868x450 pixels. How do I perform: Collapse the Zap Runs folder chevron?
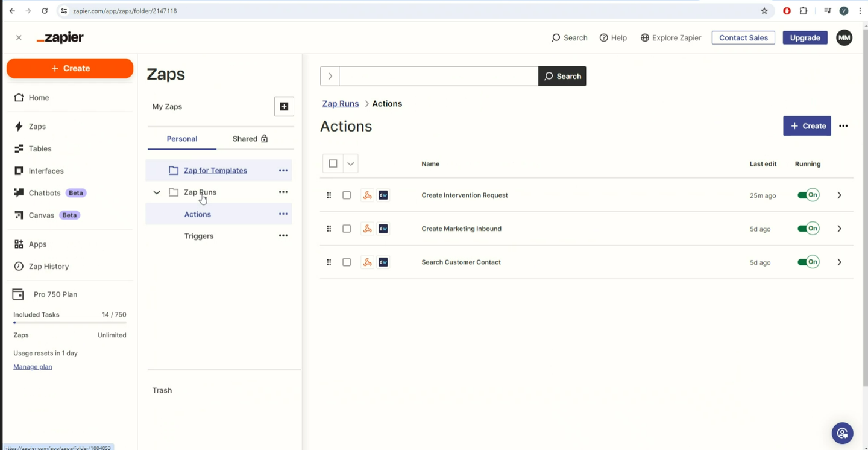click(157, 192)
